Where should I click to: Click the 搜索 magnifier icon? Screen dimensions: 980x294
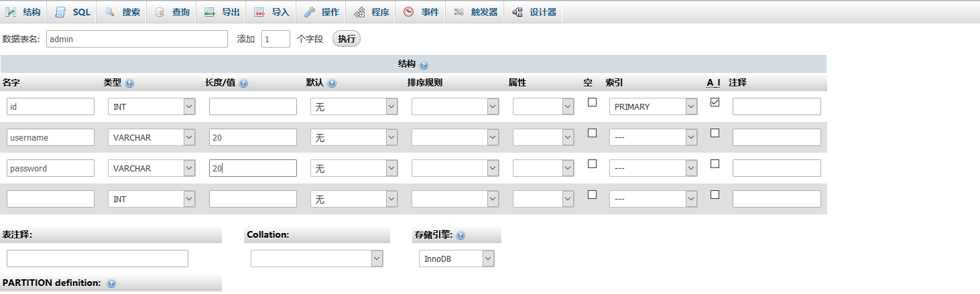110,12
